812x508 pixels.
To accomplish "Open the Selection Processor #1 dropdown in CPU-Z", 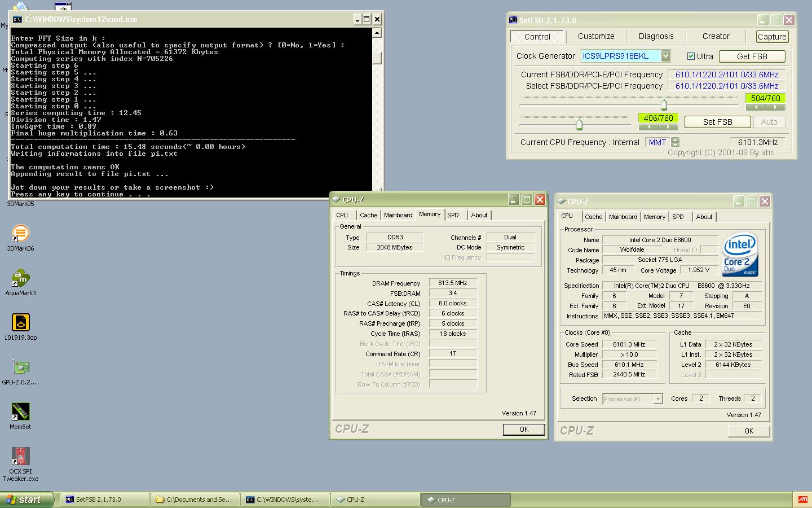I will click(x=657, y=398).
